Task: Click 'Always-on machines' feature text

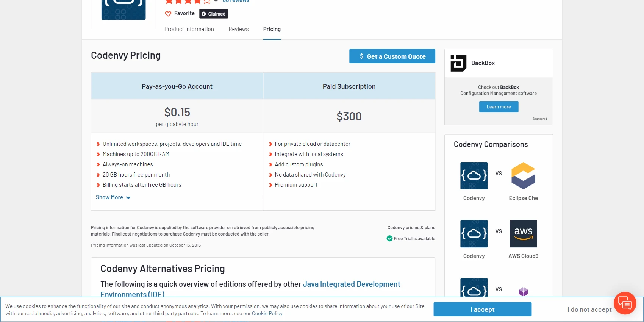Action: 128,164
